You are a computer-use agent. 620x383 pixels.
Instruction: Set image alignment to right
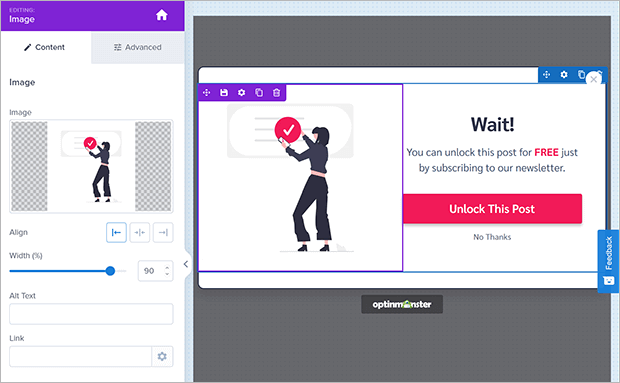pos(163,232)
